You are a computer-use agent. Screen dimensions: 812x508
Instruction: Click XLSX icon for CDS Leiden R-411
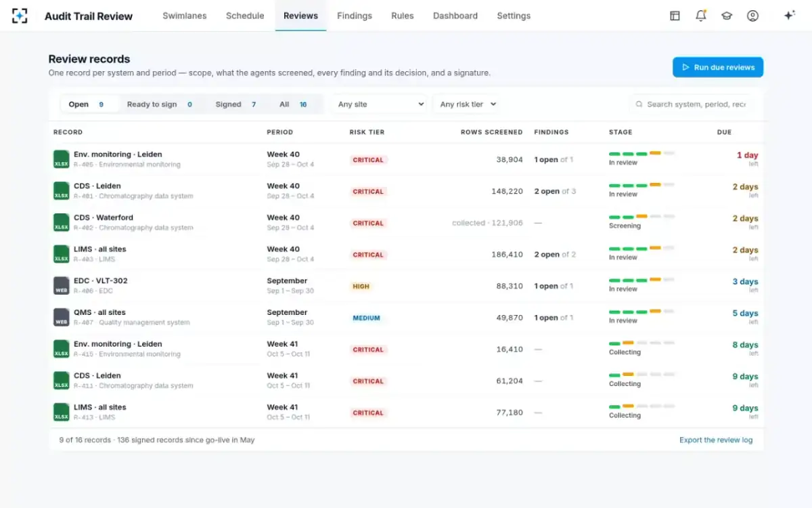62,381
